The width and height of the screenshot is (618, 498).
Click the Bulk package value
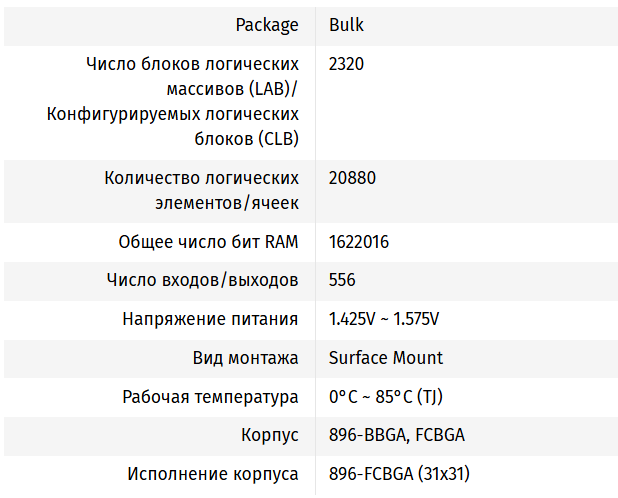(x=346, y=24)
